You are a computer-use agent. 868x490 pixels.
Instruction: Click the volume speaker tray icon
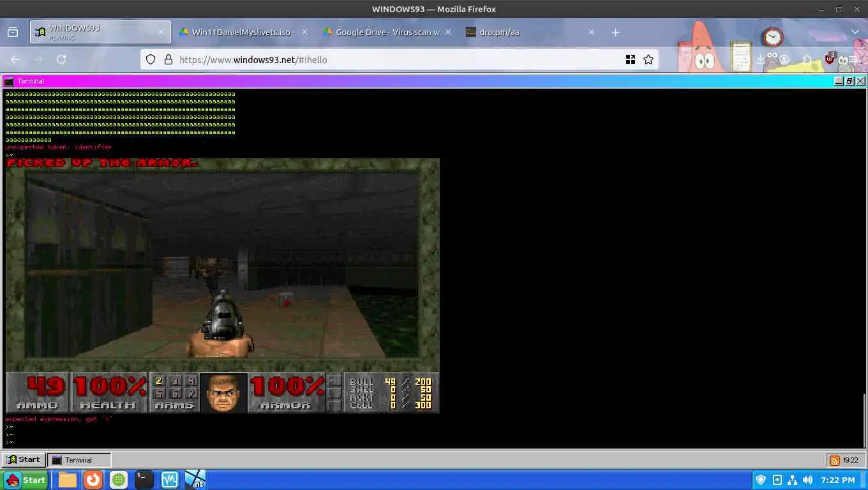(807, 480)
